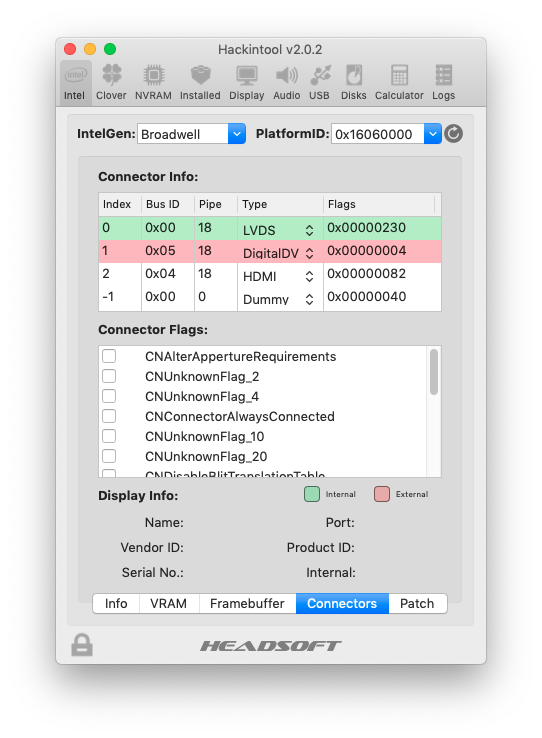Select flags value 0x00000082
This screenshot has height=738, width=542.
pos(367,274)
